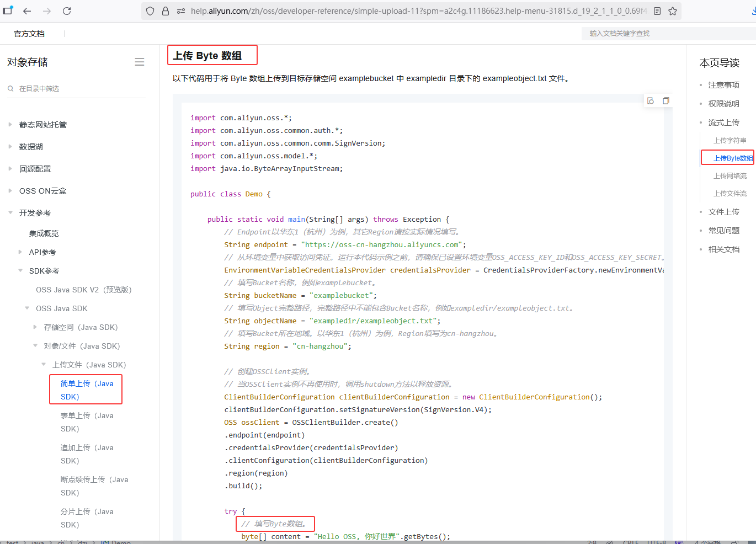Screen dimensions: 756x544
Task: Expand the 静态网站托管 tree node
Action: pyautogui.click(x=10, y=125)
